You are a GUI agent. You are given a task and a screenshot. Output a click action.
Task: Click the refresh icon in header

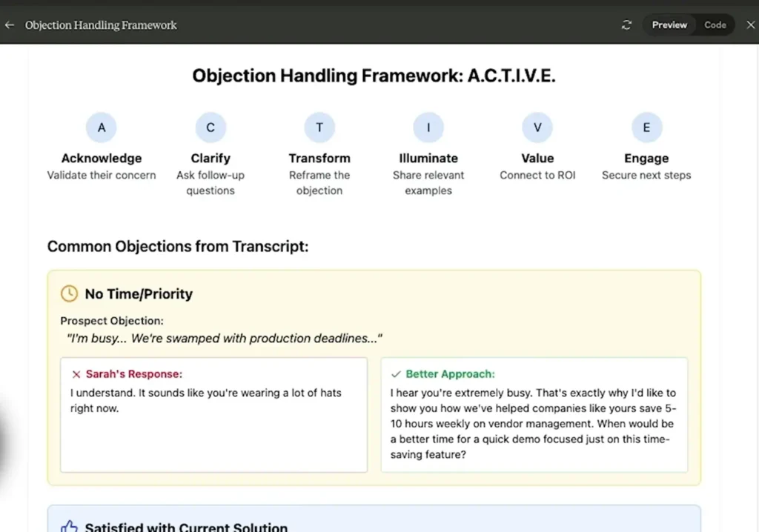626,24
